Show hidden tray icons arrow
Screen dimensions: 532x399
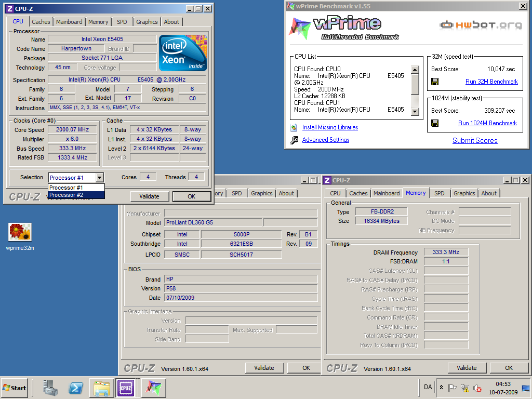click(x=442, y=387)
